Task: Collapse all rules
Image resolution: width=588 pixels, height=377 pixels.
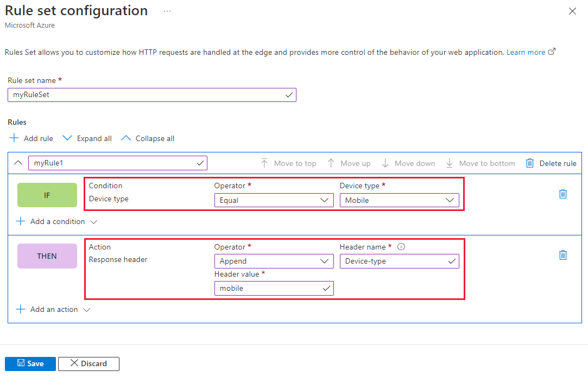Action: point(148,138)
